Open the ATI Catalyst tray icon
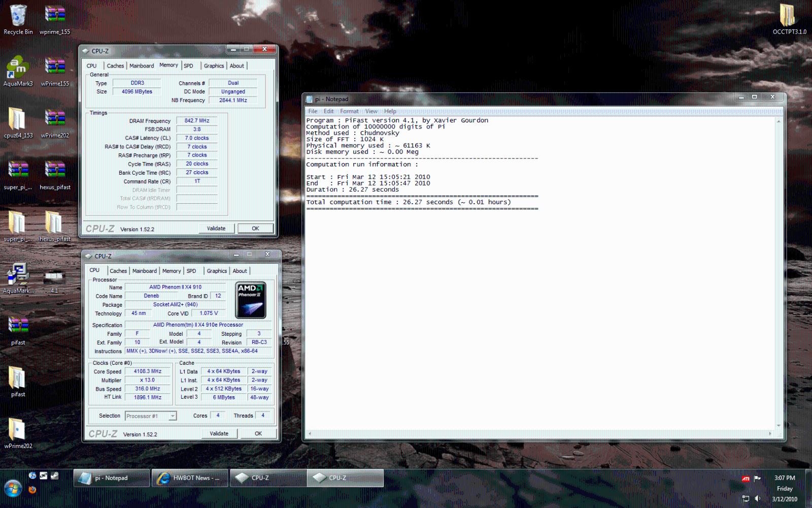 point(746,479)
